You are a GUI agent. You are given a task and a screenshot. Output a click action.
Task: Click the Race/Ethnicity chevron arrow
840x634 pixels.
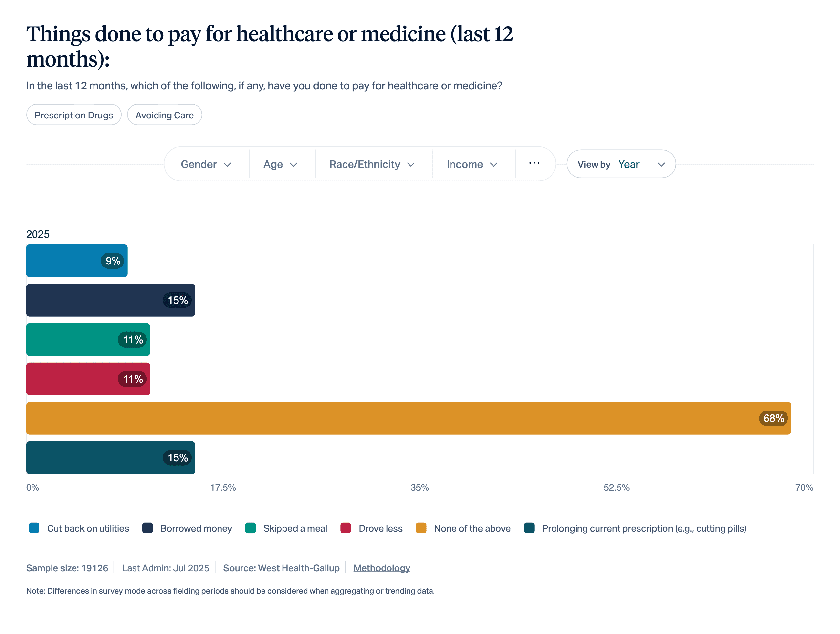click(x=411, y=165)
